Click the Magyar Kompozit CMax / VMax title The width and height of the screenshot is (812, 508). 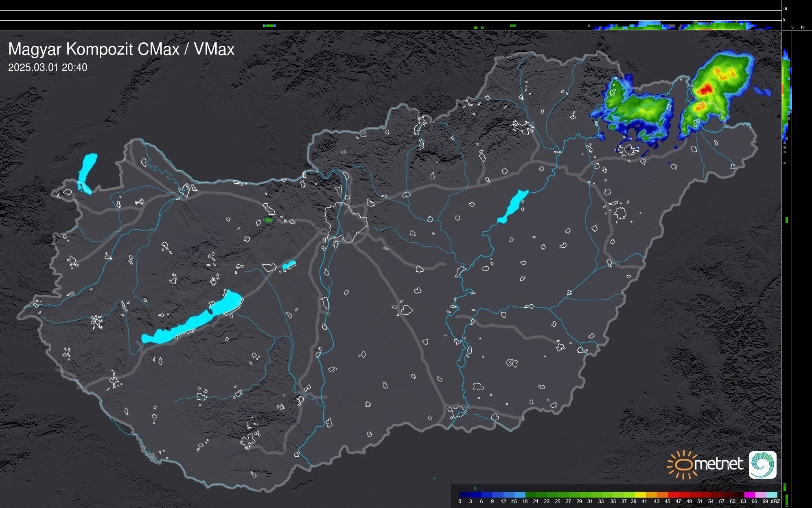click(121, 49)
